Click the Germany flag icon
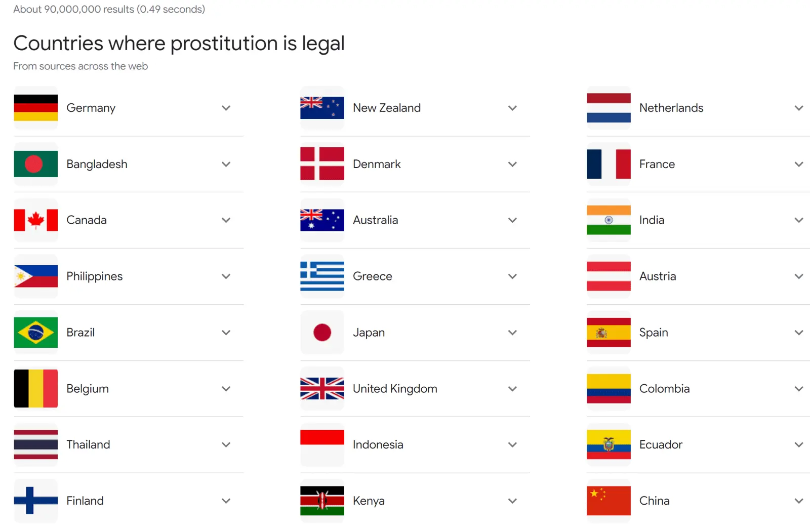Viewport: 810px width, 532px height. coord(36,108)
